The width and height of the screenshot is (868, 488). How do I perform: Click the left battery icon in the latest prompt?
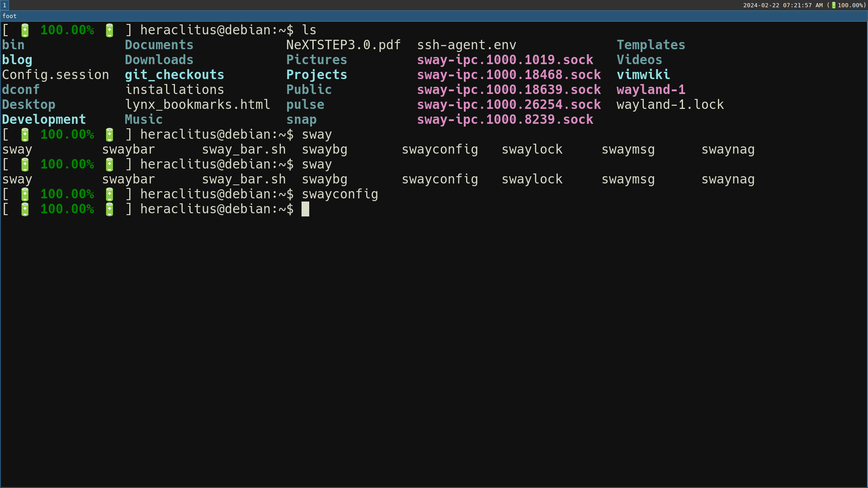24,209
